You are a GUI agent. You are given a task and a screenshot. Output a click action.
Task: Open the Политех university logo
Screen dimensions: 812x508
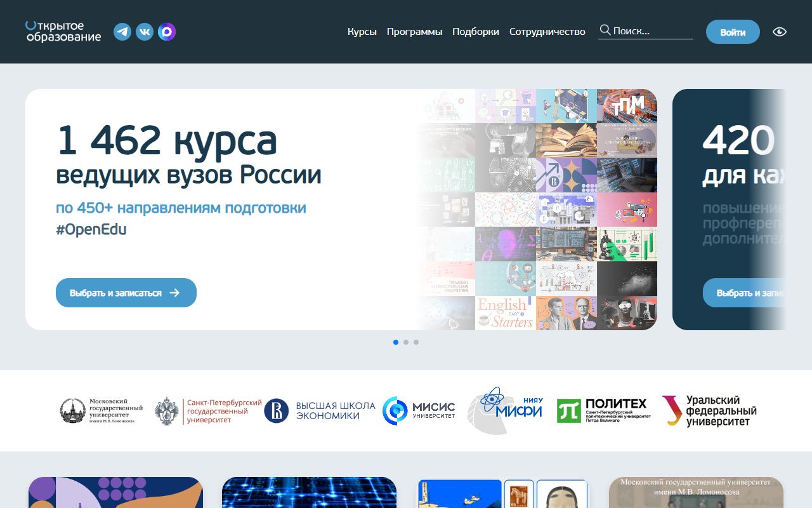[x=603, y=411]
